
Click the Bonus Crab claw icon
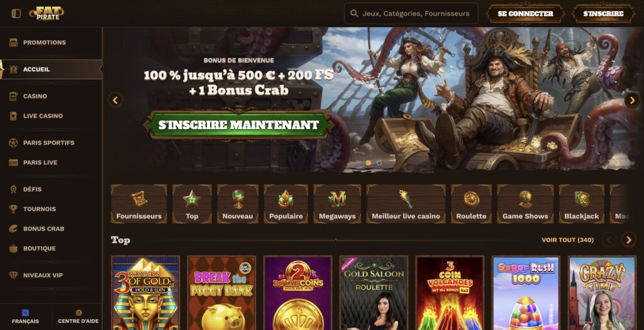coord(14,229)
